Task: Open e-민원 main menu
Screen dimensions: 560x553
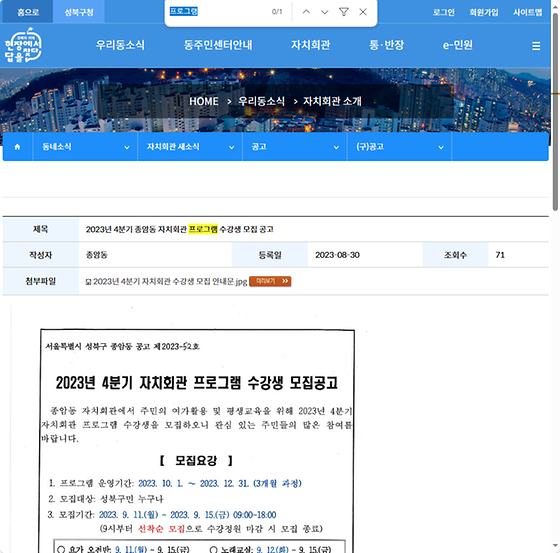Action: [x=458, y=45]
